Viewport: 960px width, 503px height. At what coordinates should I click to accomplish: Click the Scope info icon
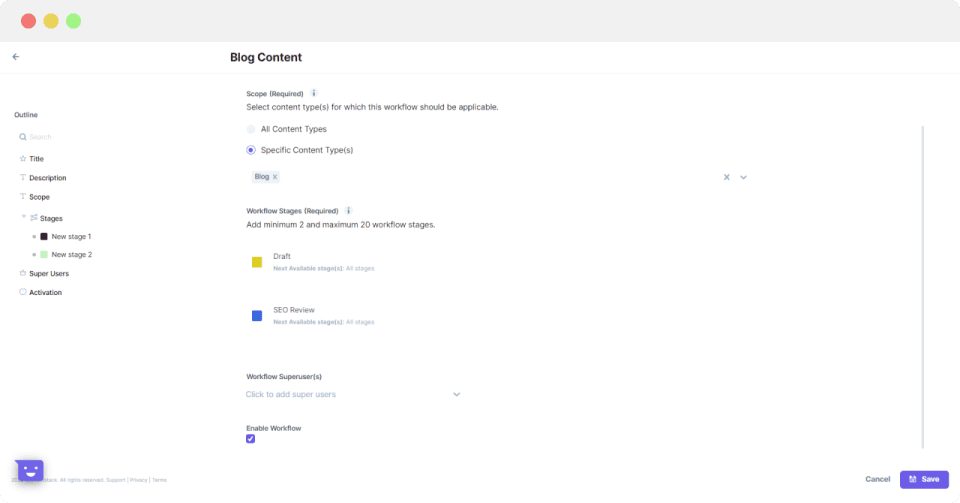313,93
